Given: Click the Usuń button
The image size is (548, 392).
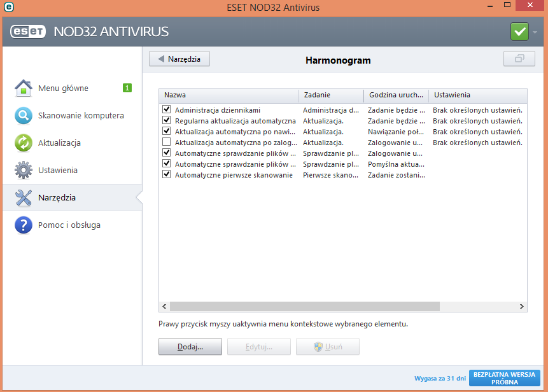Looking at the screenshot, I should (x=328, y=347).
